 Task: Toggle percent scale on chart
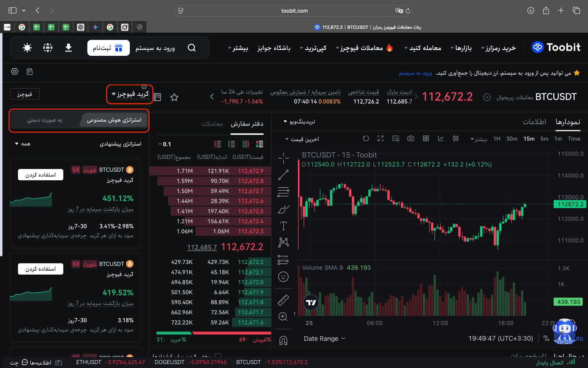pos(546,339)
